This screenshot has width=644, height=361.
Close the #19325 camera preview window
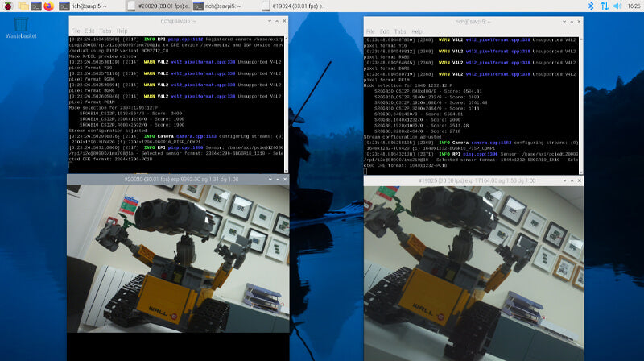[579, 180]
